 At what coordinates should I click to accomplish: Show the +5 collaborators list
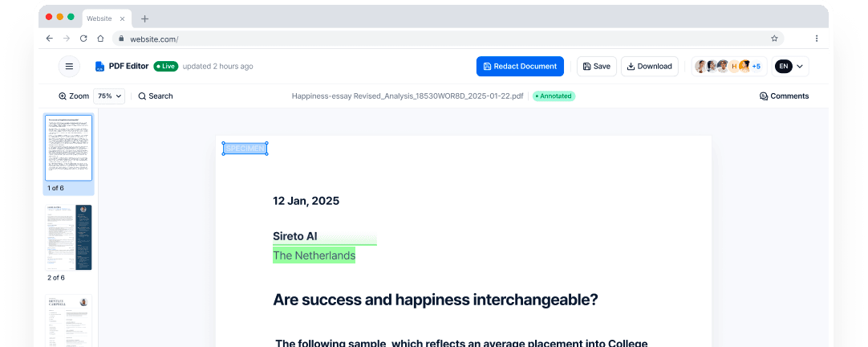click(x=756, y=67)
